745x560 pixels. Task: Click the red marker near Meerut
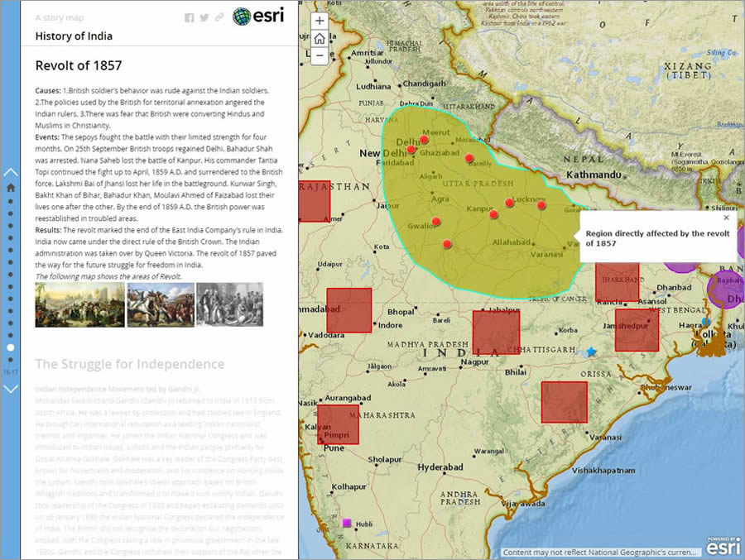click(x=425, y=140)
